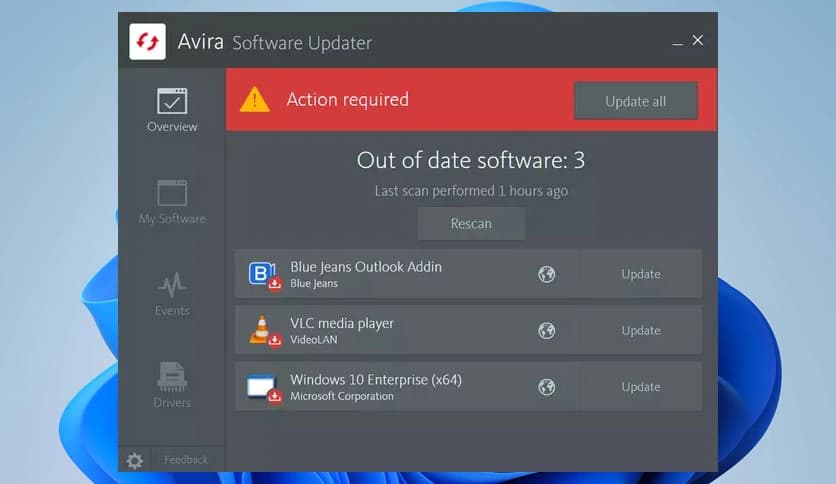Close the Avira Software Updater window
The height and width of the screenshot is (484, 836).
click(697, 40)
